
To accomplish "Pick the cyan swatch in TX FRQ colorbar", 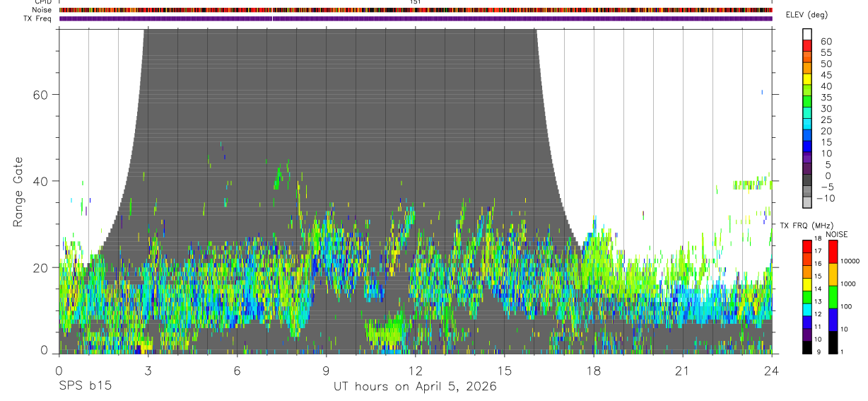I will tap(807, 310).
